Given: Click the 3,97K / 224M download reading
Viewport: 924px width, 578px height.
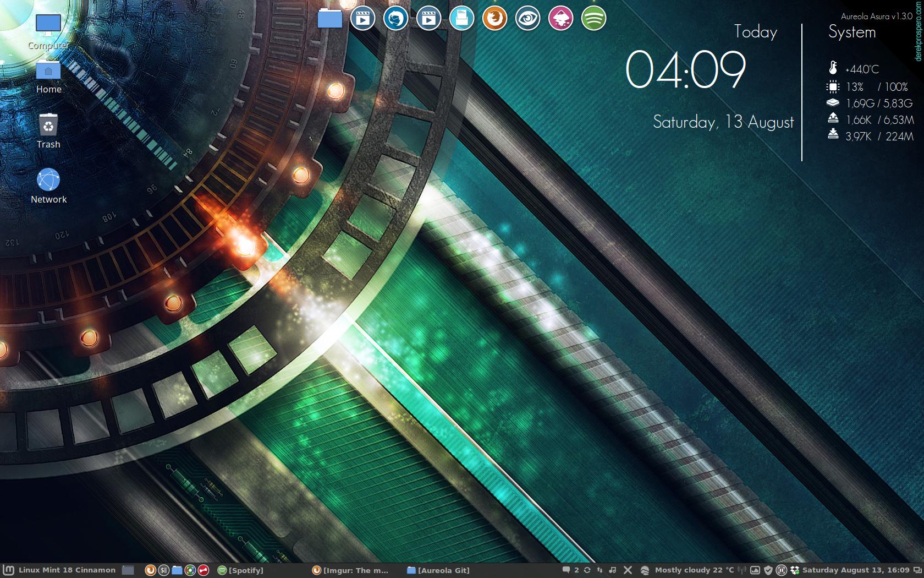Looking at the screenshot, I should click(x=879, y=137).
